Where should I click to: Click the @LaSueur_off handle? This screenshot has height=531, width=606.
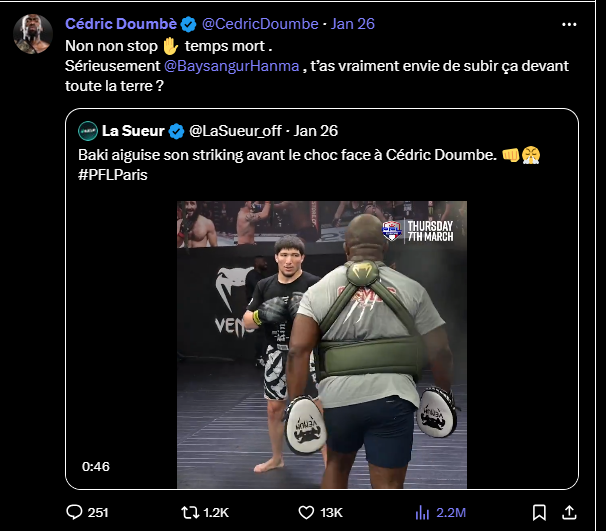[x=237, y=131]
